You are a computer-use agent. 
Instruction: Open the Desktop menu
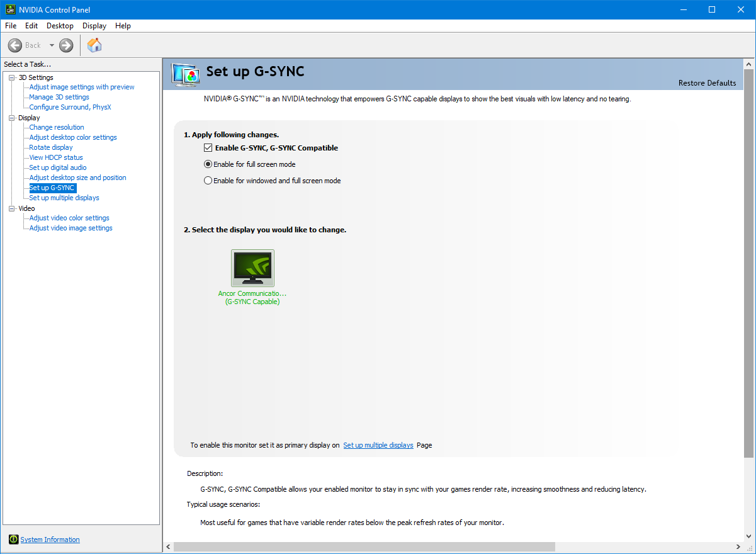click(x=60, y=26)
